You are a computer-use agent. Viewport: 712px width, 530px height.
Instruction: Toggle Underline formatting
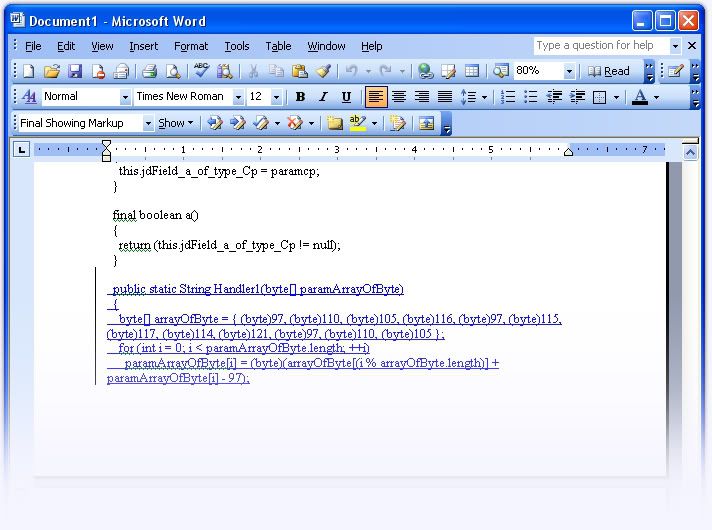[346, 97]
